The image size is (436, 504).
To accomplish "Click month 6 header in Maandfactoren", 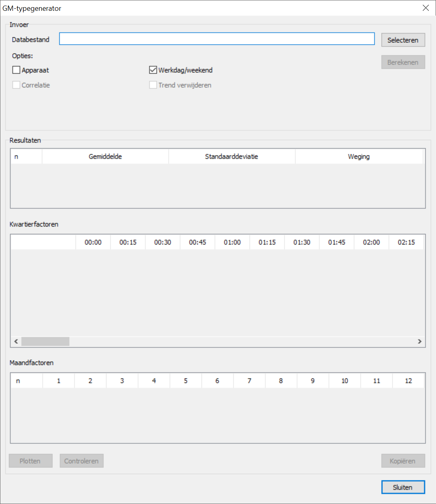I will [x=217, y=381].
